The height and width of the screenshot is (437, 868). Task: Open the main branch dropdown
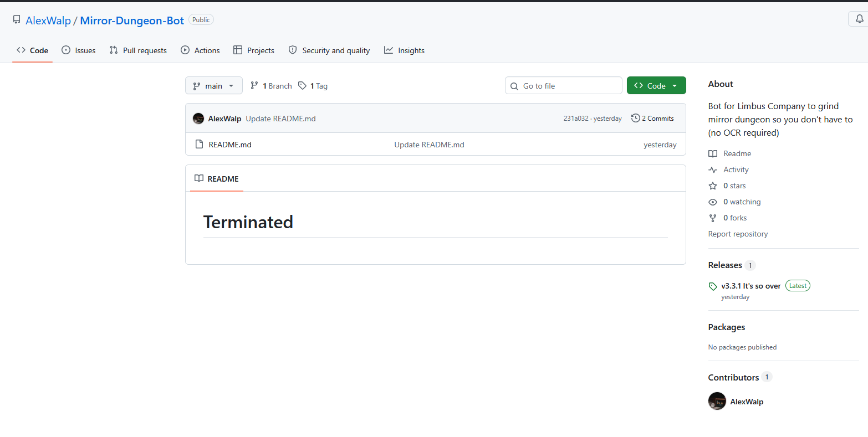pos(214,86)
